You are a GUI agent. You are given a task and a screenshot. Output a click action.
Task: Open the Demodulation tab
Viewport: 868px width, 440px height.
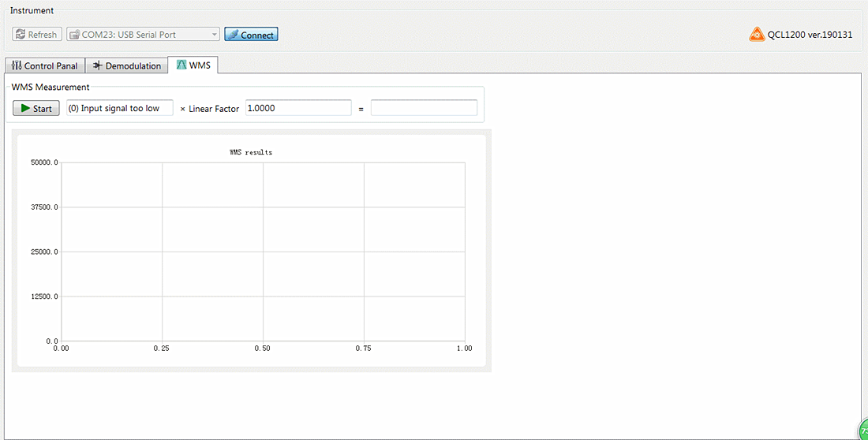126,65
